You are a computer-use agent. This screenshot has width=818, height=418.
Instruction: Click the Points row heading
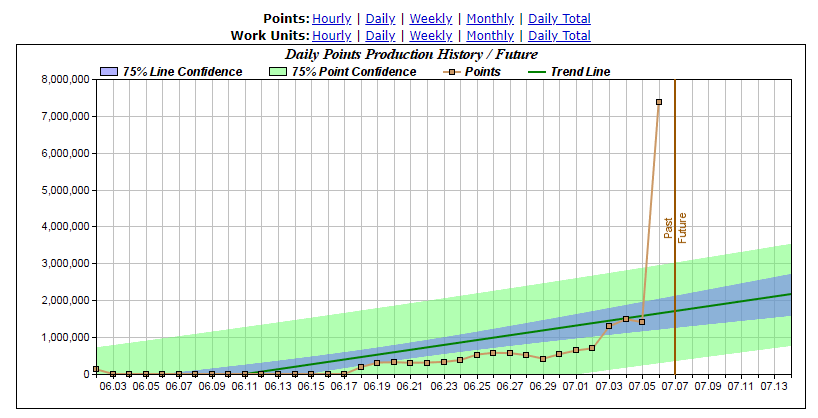click(286, 19)
